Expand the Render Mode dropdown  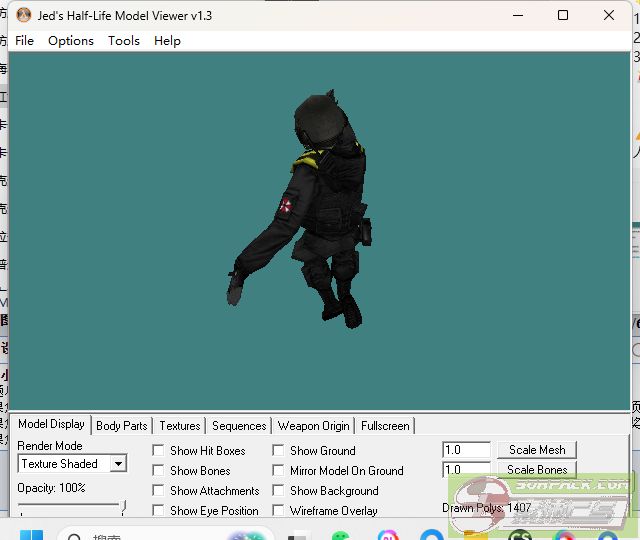[x=118, y=464]
